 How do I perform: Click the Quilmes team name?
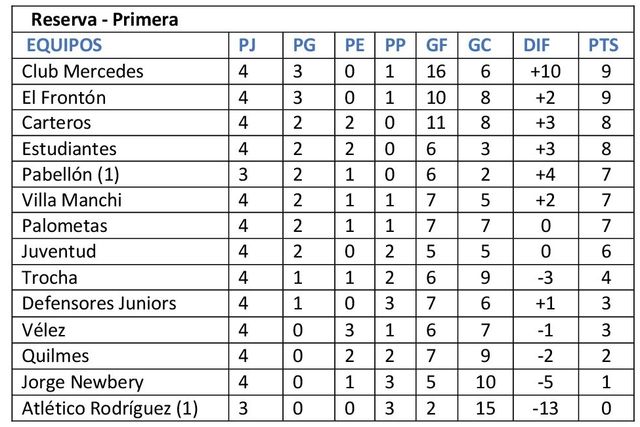[x=55, y=355]
